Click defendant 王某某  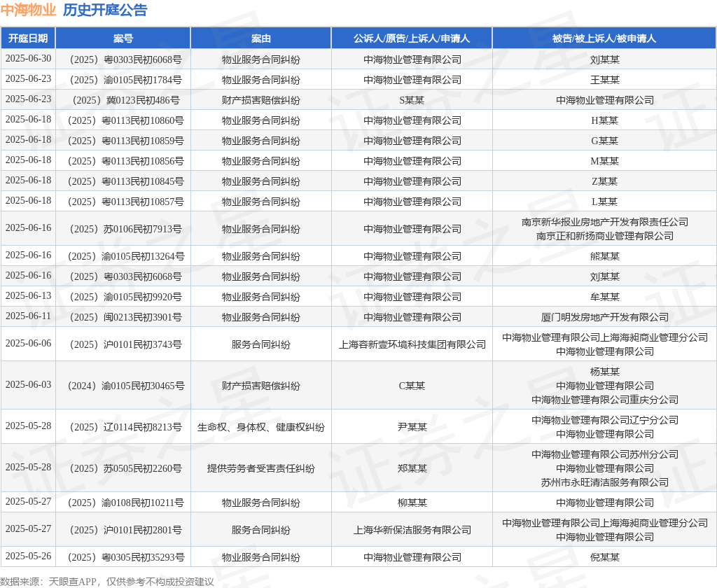pyautogui.click(x=604, y=80)
